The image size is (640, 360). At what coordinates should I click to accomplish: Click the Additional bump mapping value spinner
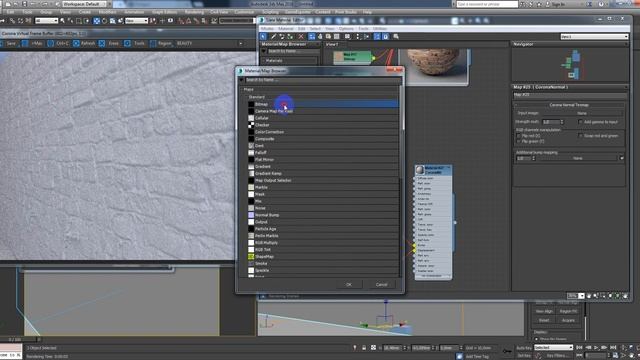[533, 158]
